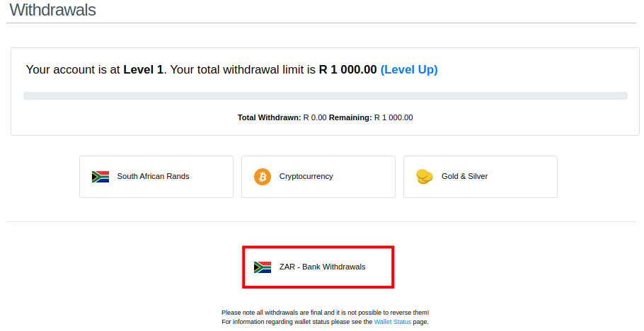Click the note saying withdrawals are final
The height and width of the screenshot is (331, 644).
tap(326, 313)
